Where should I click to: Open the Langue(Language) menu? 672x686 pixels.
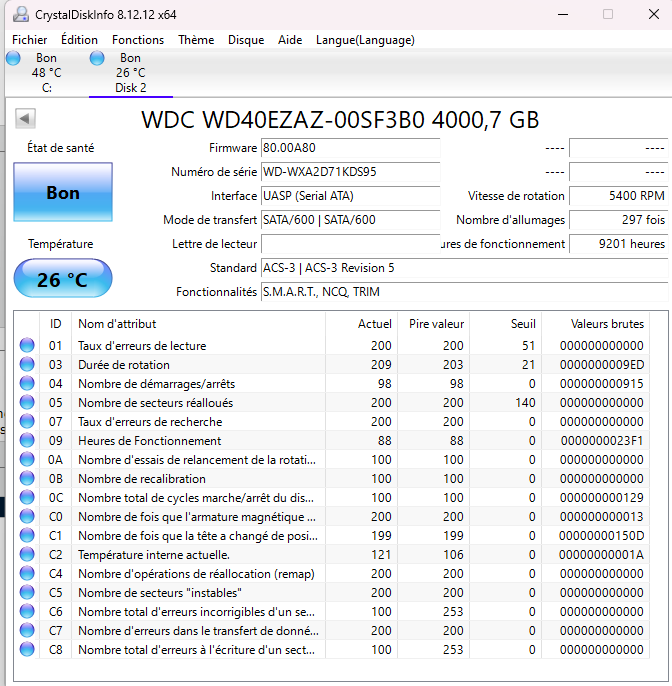pyautogui.click(x=365, y=40)
